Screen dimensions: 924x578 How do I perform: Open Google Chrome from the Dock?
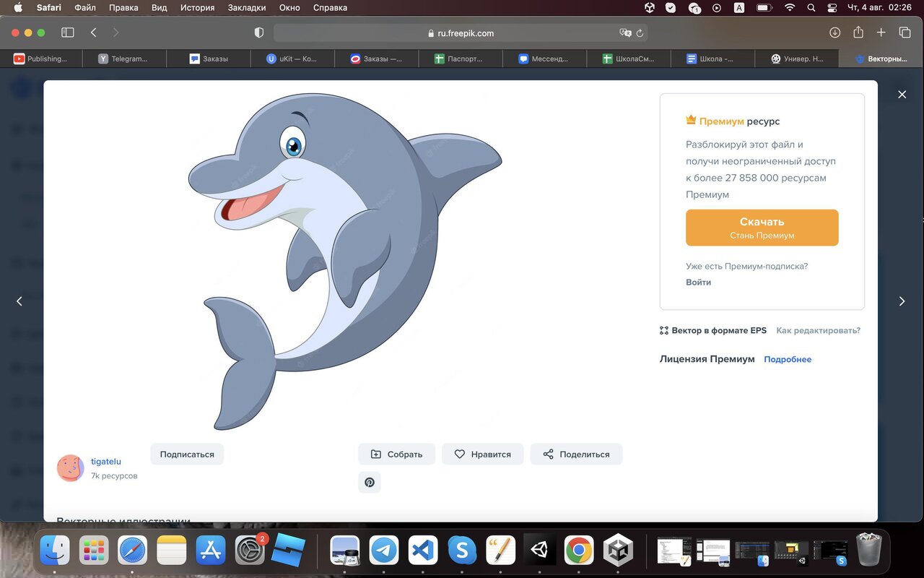click(x=579, y=551)
